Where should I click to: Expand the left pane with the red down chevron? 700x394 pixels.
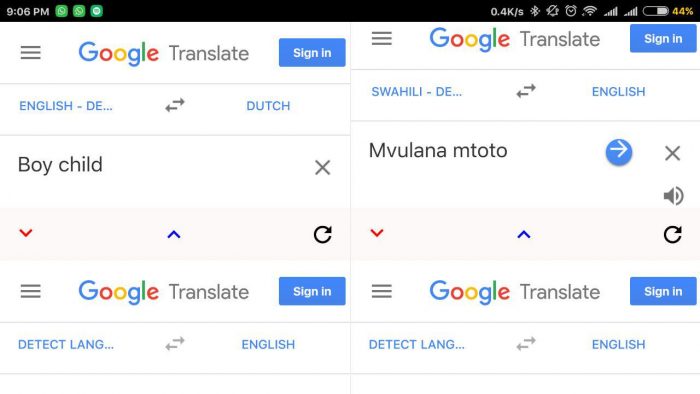(26, 232)
